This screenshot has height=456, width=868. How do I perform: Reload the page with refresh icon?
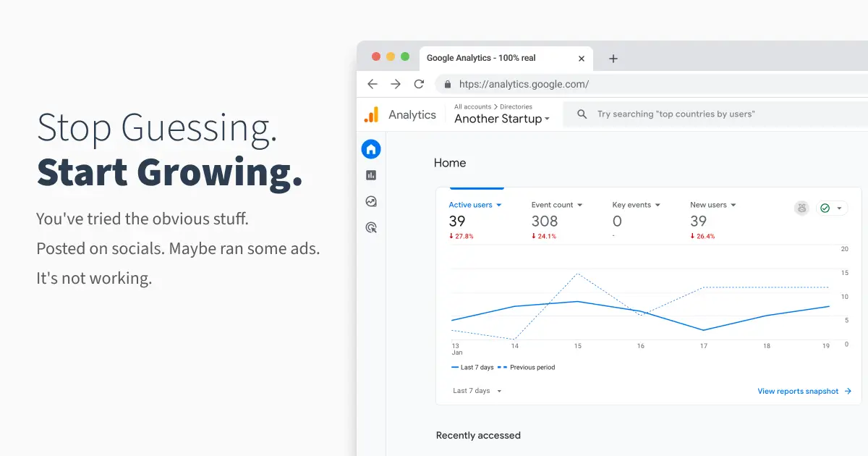click(419, 84)
